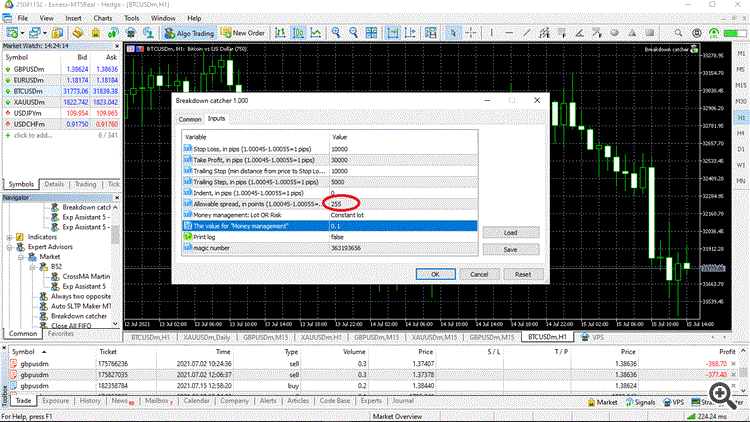Click the Reset button
The image size is (750, 422).
coord(523,274)
